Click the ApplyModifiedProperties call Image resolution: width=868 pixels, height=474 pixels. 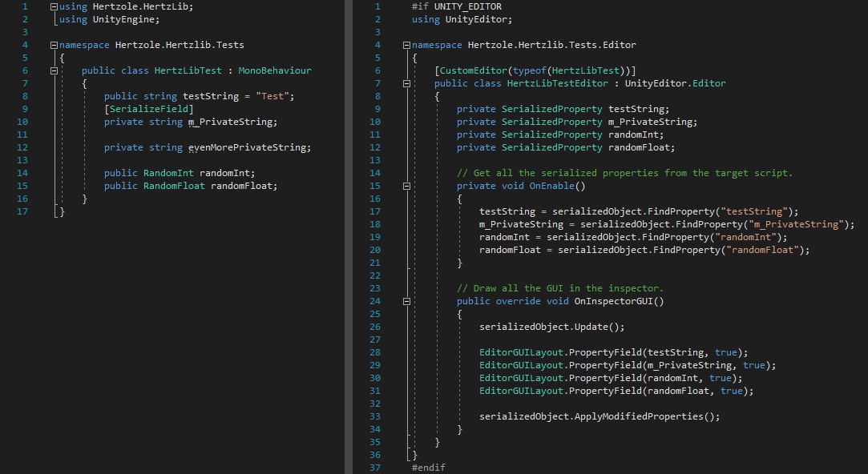click(642, 416)
